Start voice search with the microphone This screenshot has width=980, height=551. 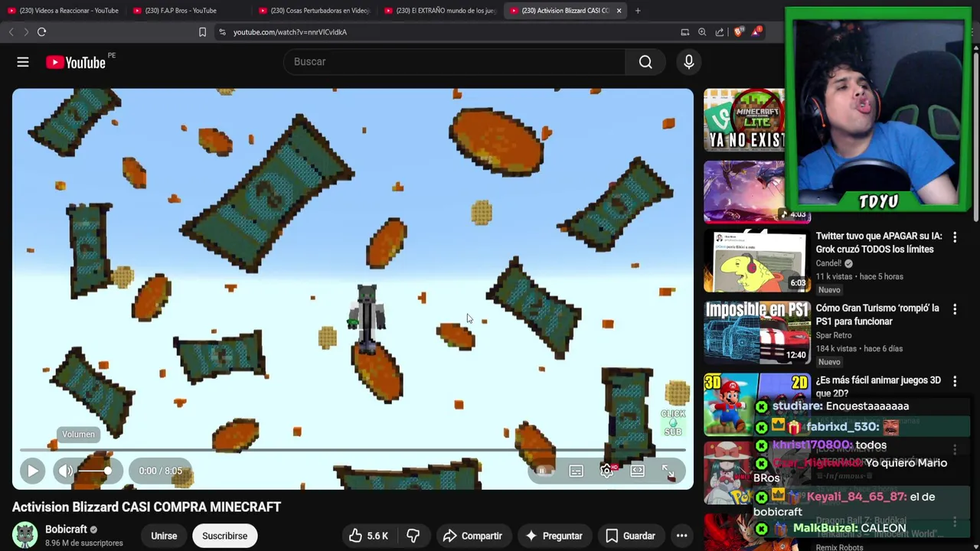pos(689,62)
